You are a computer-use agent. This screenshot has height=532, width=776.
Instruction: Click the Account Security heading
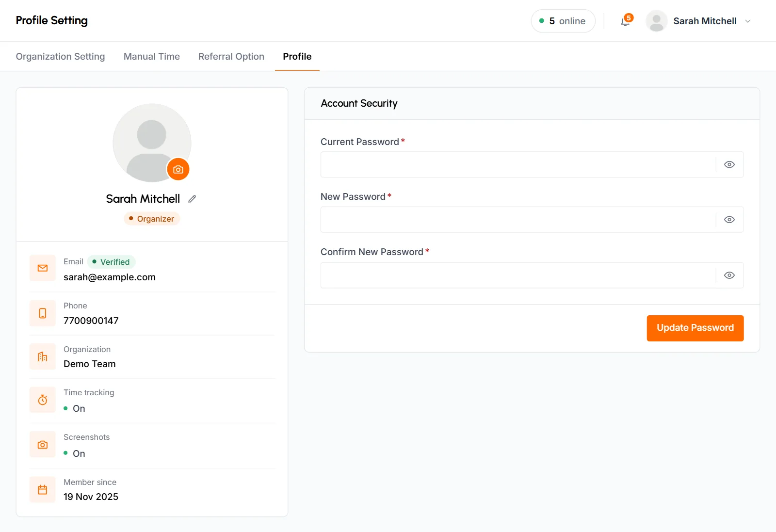point(359,103)
